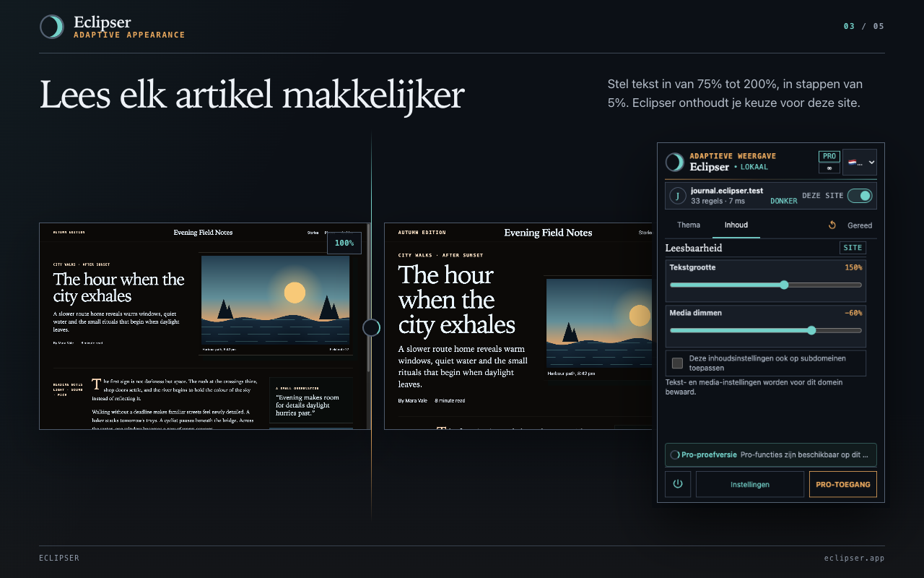Click the 'Leesbaarheid' section heading
924x578 pixels.
[x=694, y=248]
